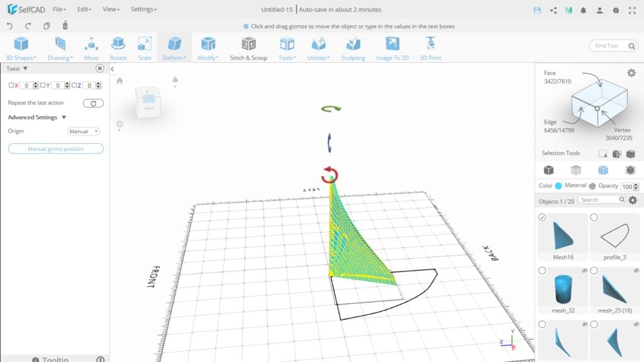Open the Stitch & Scoop tool
Viewport: 644px width, 362px height.
tap(248, 48)
